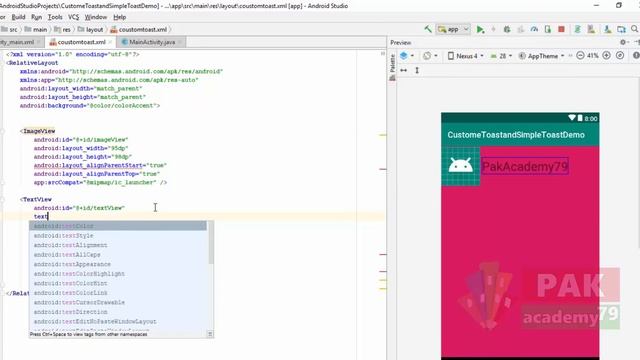Open design surface layers dropdown
The width and height of the screenshot is (640, 360).
coord(407,56)
